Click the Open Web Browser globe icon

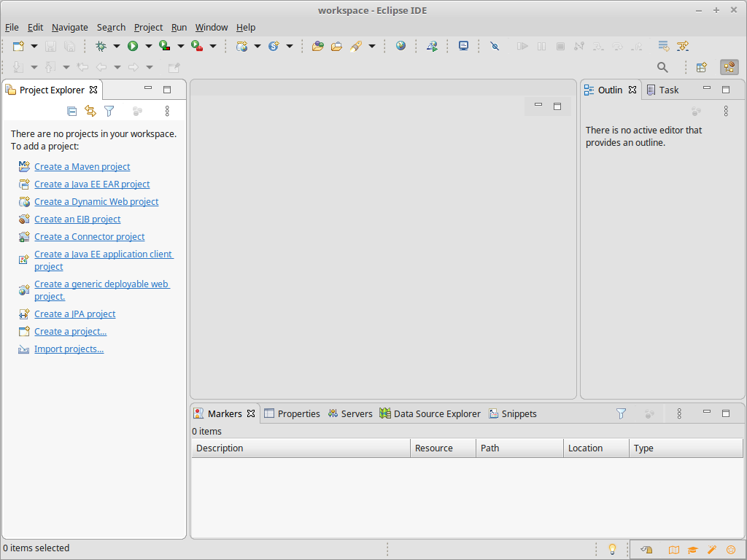pos(400,45)
